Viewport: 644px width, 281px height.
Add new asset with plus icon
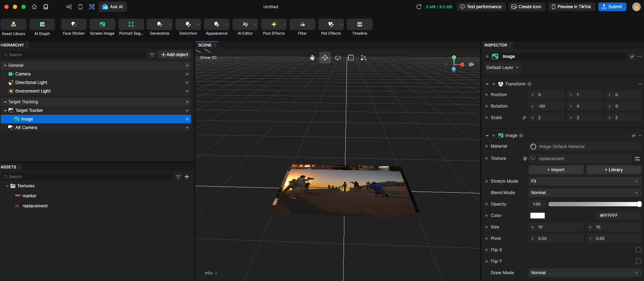[187, 177]
